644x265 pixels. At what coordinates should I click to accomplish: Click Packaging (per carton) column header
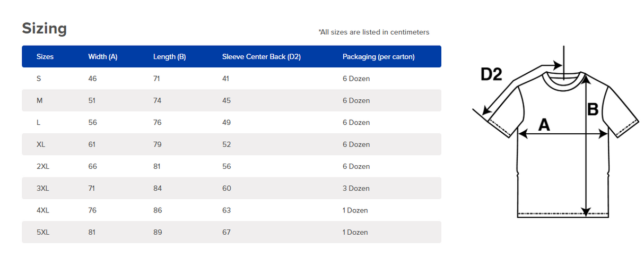click(x=378, y=57)
